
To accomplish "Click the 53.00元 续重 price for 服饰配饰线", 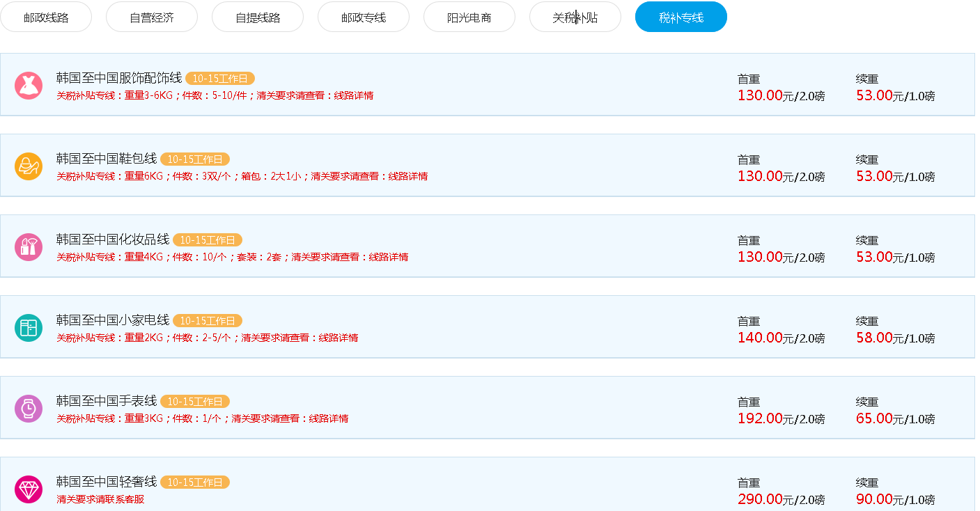I will pos(880,95).
